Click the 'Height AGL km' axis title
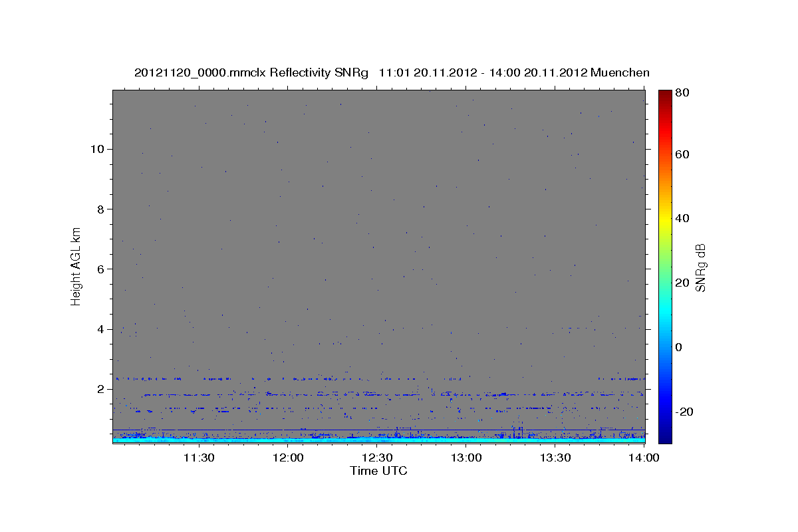The image size is (798, 532). (x=76, y=265)
